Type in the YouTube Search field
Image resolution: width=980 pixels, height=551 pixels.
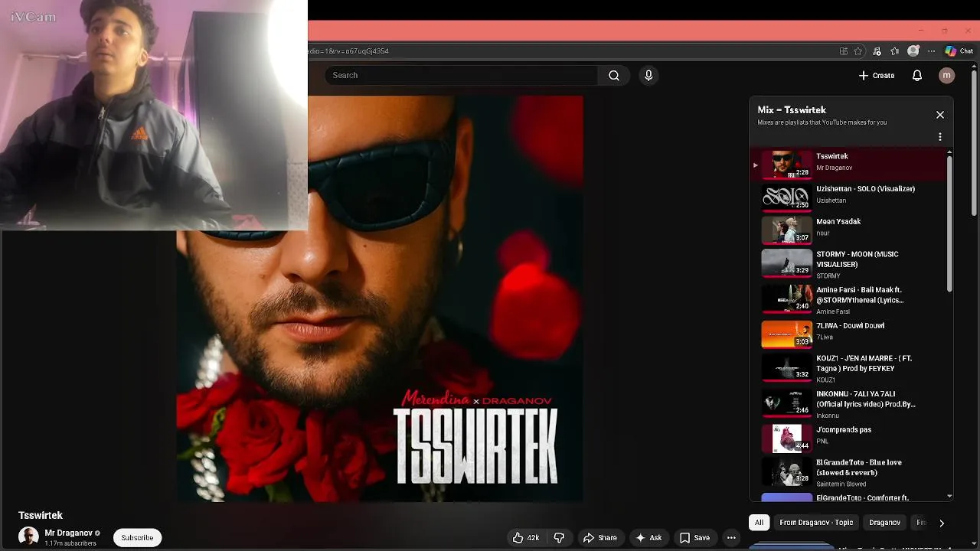[461, 75]
